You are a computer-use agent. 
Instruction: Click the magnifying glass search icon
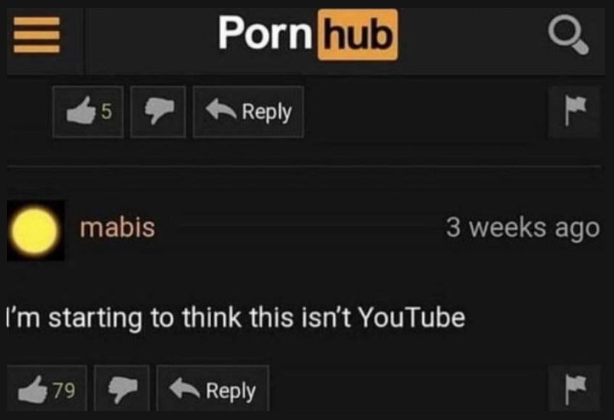click(568, 34)
